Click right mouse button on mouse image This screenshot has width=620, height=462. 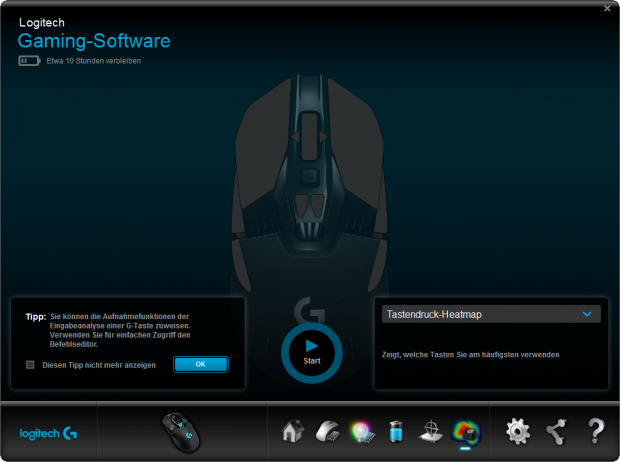pyautogui.click(x=355, y=142)
